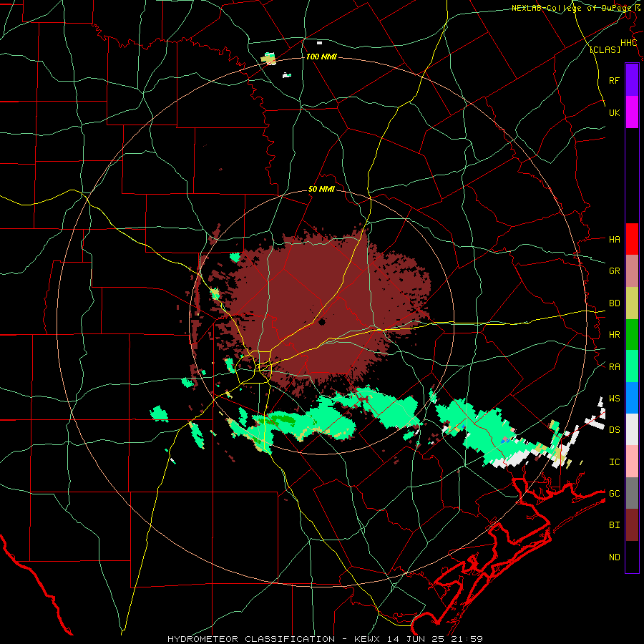
Task: Click the black ND no data swatch
Action: tap(632, 557)
